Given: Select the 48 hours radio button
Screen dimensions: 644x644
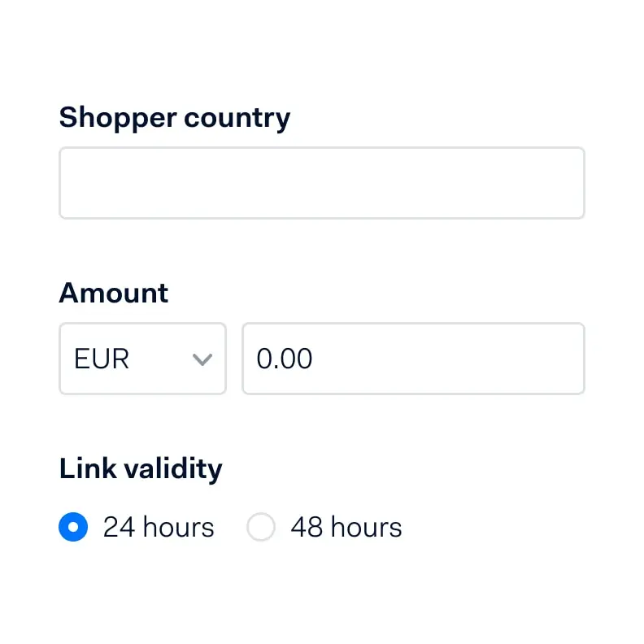Looking at the screenshot, I should [261, 527].
